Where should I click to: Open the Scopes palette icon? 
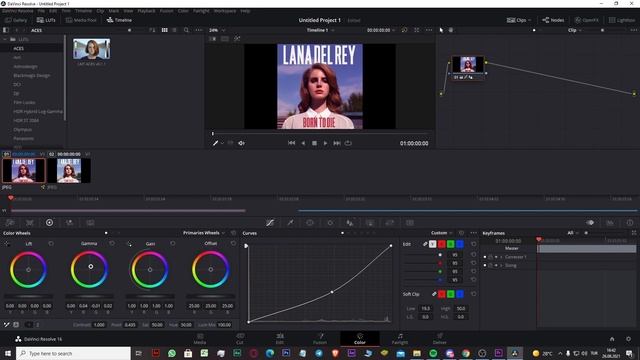pos(610,222)
